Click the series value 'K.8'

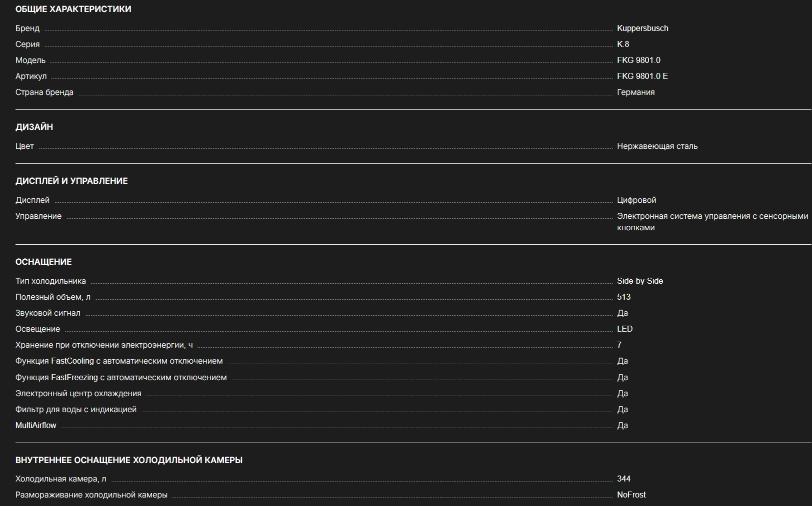623,44
